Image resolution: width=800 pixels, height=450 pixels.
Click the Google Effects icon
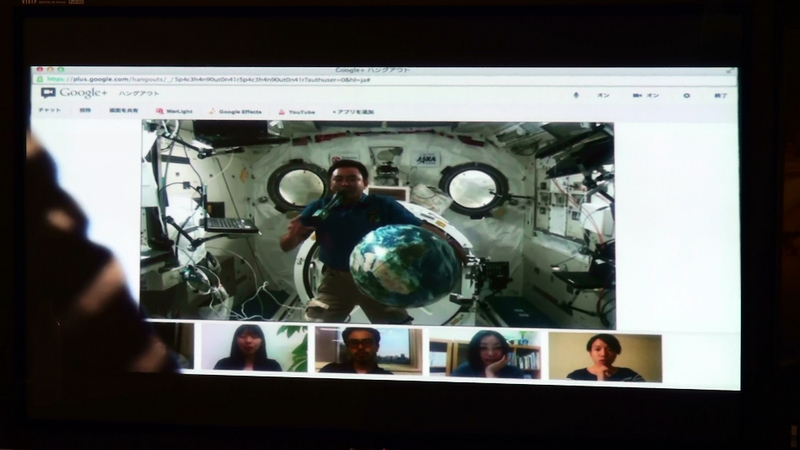[x=212, y=111]
